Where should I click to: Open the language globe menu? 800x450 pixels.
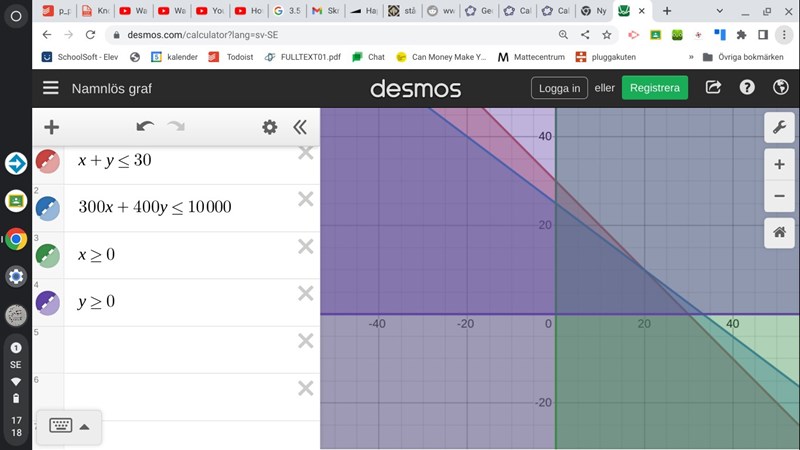pyautogui.click(x=780, y=88)
